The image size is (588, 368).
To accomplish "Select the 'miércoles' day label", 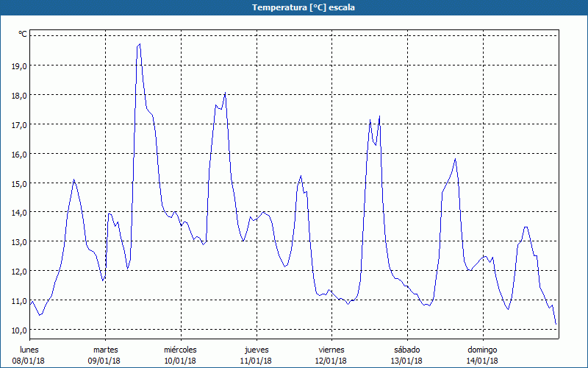I will pos(180,350).
